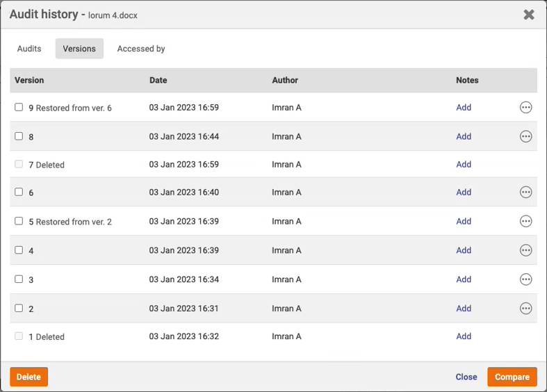Viewport: 547px width, 392px height.
Task: Click more options icon for version 2
Action: (x=525, y=309)
